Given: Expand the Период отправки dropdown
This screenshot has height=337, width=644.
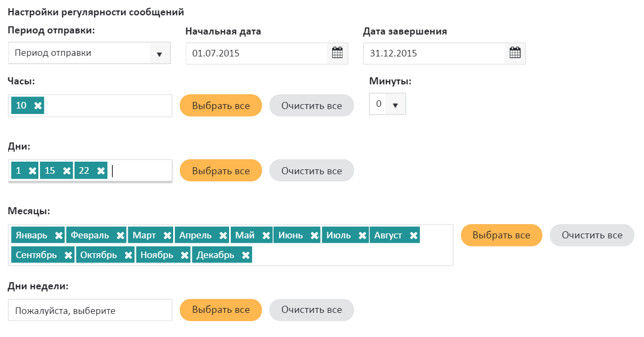Looking at the screenshot, I should (x=159, y=54).
